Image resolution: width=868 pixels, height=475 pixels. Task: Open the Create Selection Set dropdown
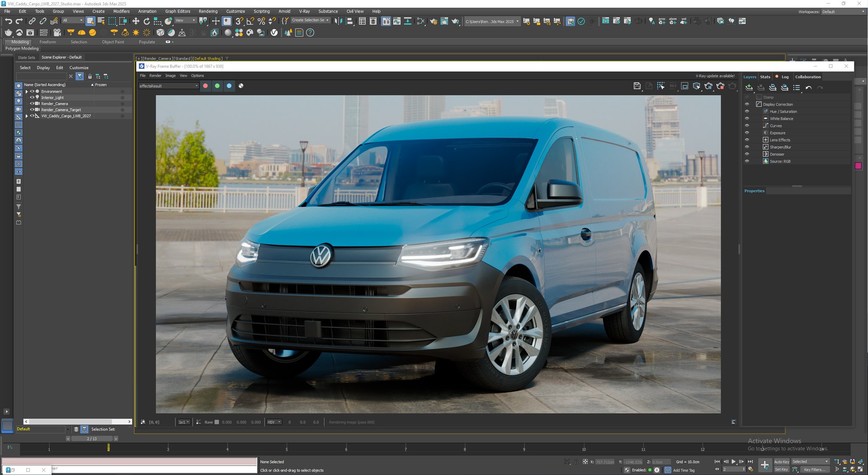click(310, 20)
